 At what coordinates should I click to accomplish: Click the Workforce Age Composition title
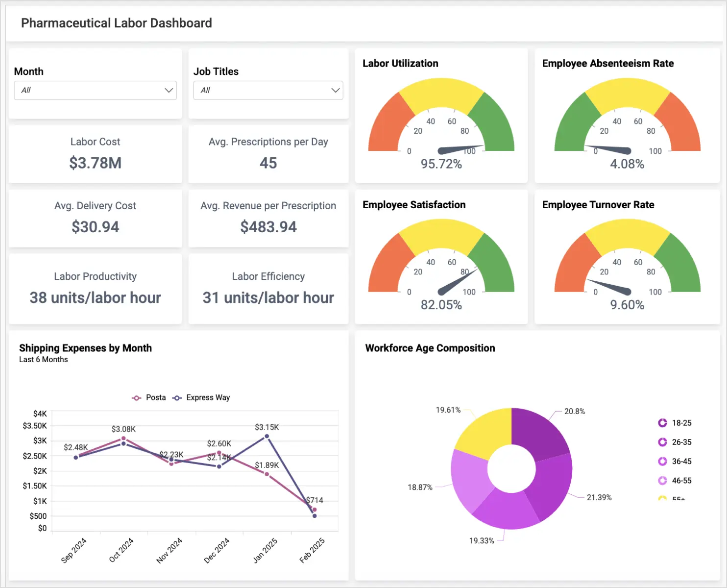[x=430, y=348]
